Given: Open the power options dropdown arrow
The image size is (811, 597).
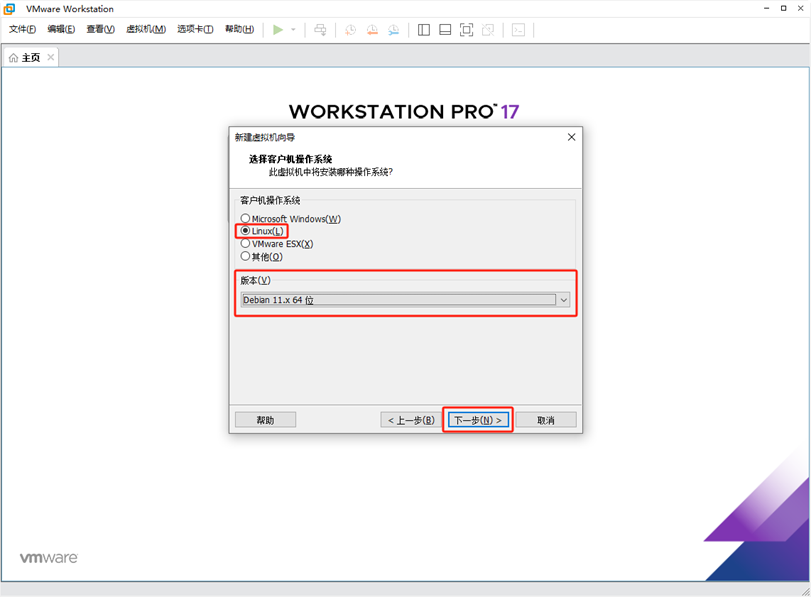Looking at the screenshot, I should click(293, 29).
